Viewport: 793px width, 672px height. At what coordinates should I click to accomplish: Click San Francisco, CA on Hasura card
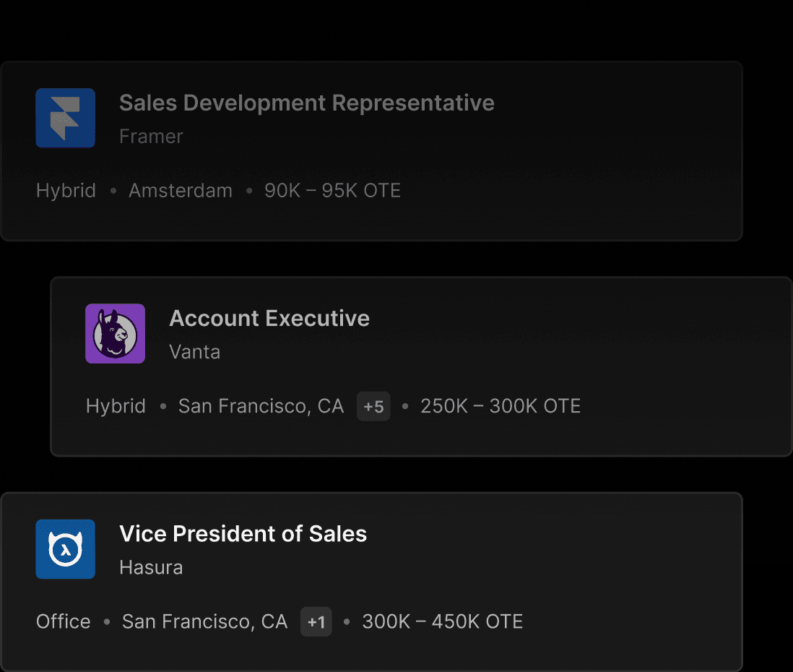pyautogui.click(x=205, y=622)
